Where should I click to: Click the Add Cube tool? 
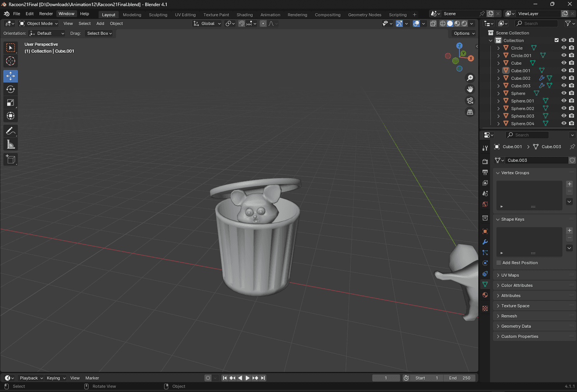(x=11, y=159)
